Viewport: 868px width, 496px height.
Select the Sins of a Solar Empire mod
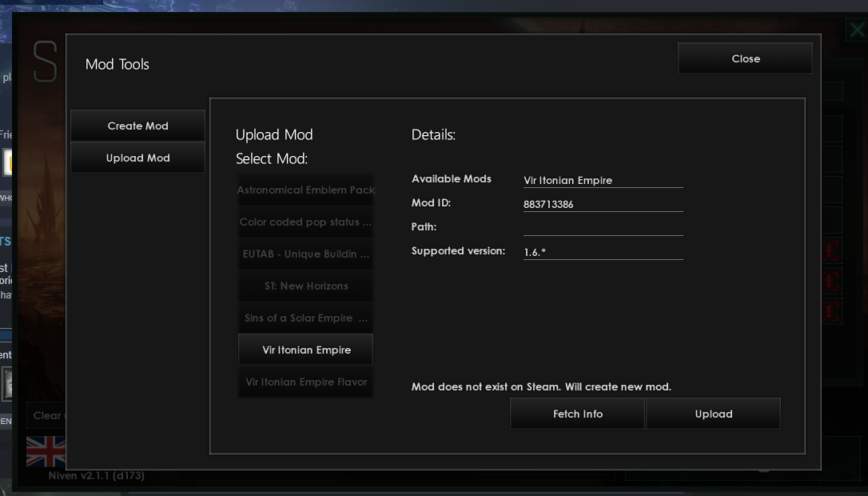coord(305,318)
